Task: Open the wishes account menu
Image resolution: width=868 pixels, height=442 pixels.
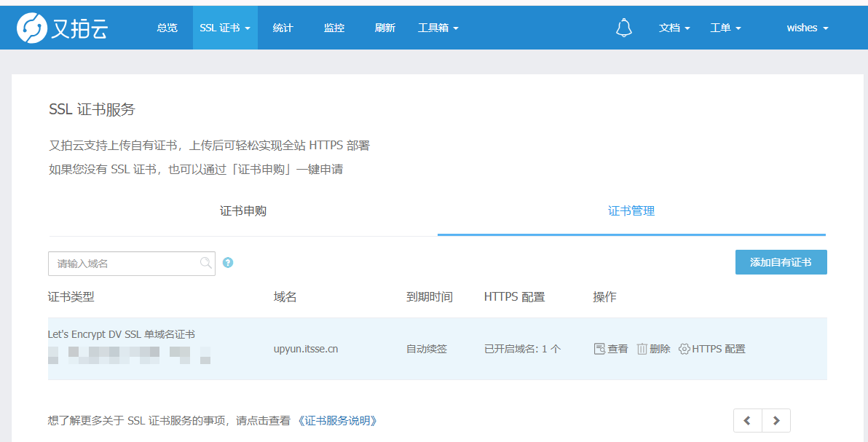Action: (x=808, y=28)
